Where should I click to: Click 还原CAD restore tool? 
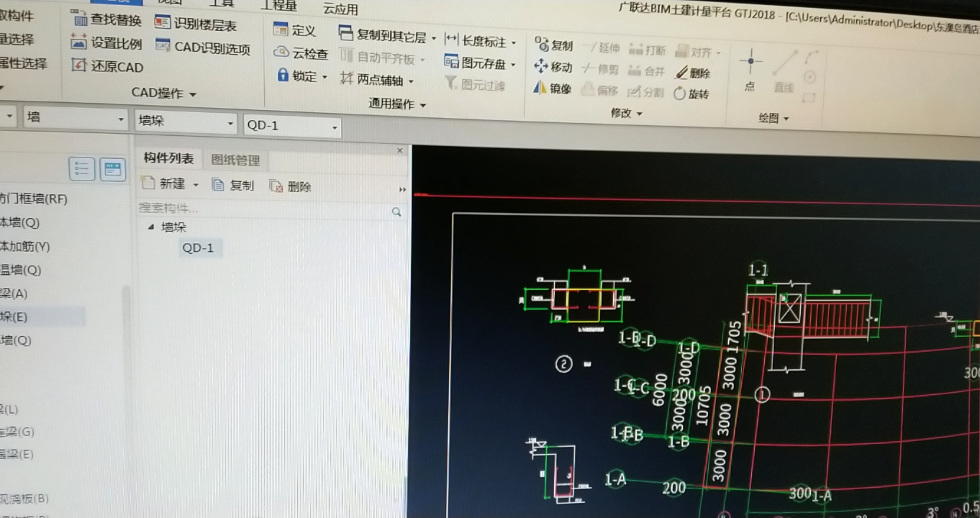tap(107, 66)
